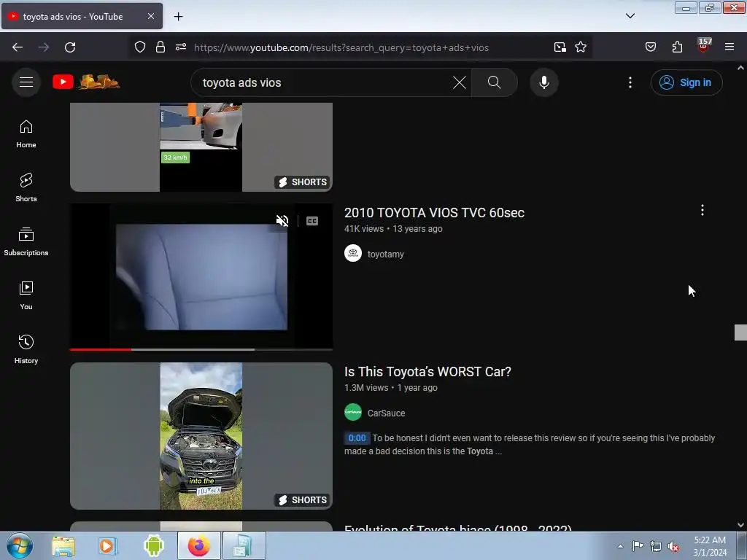Click the '41K views' text
747x560 pixels.
point(364,229)
